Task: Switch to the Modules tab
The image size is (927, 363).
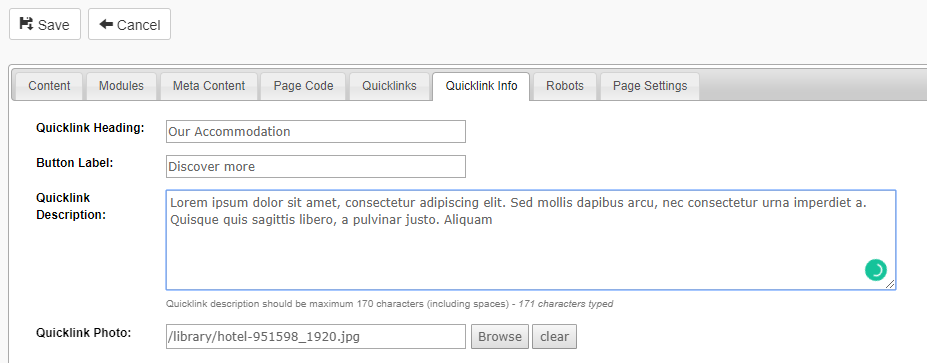Action: 121,86
